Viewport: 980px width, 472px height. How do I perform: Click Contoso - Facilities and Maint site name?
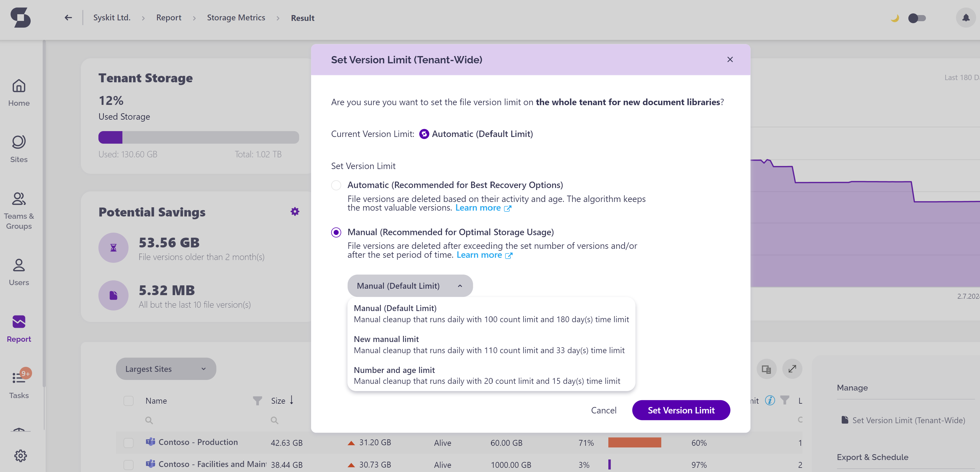click(x=212, y=464)
